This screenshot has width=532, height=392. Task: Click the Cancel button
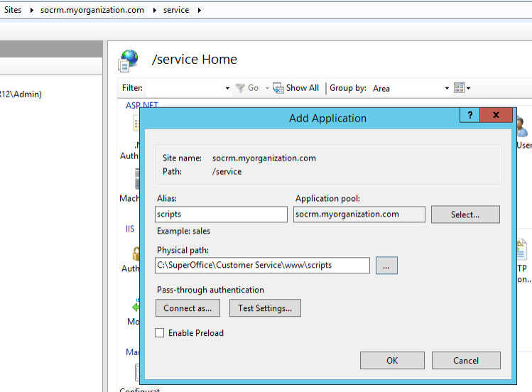pyautogui.click(x=466, y=361)
